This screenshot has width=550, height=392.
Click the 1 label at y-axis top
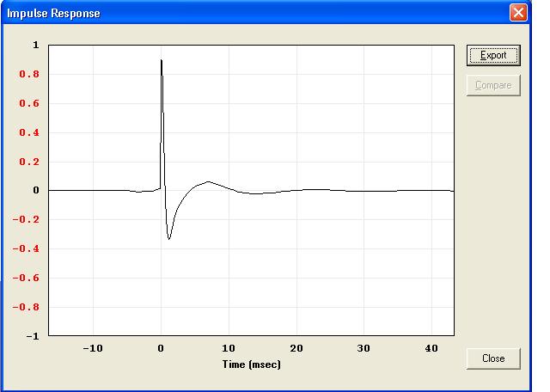(x=36, y=45)
